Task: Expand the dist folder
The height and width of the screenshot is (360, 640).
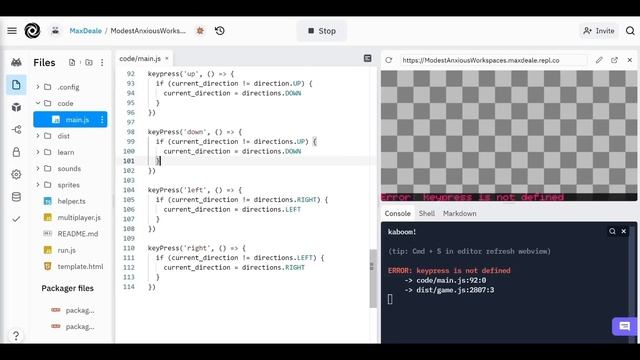Action: (x=38, y=136)
